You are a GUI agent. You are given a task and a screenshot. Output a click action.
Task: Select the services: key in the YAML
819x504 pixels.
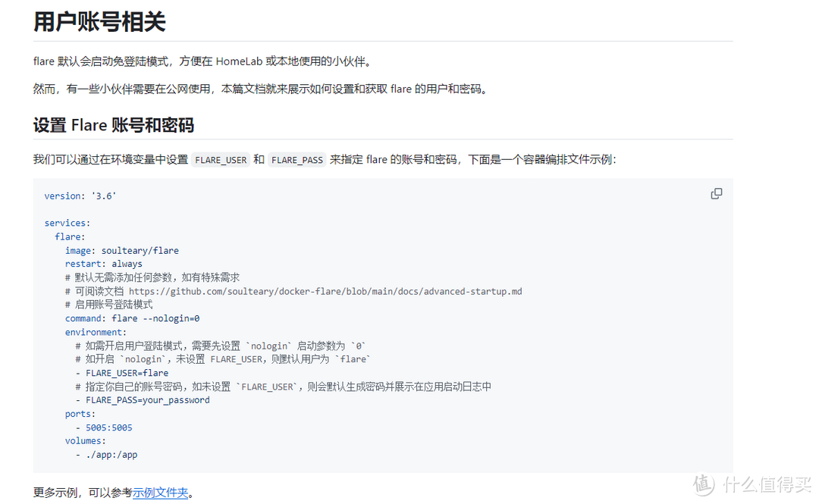(66, 223)
